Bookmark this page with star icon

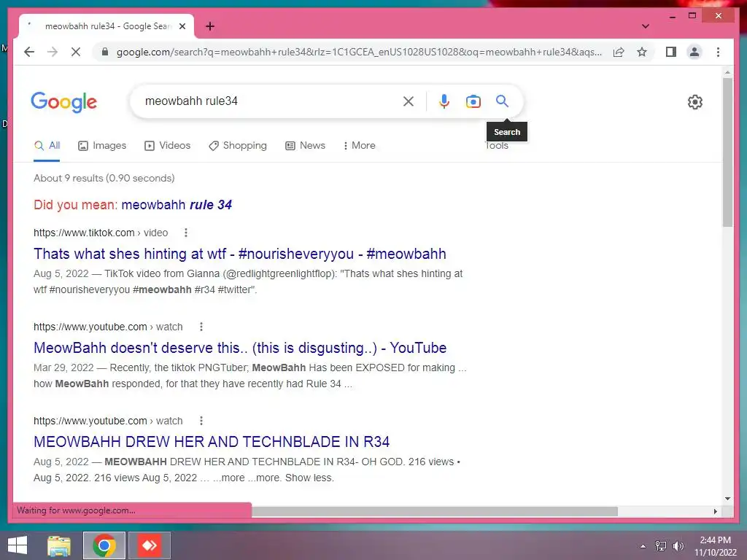[x=642, y=52]
